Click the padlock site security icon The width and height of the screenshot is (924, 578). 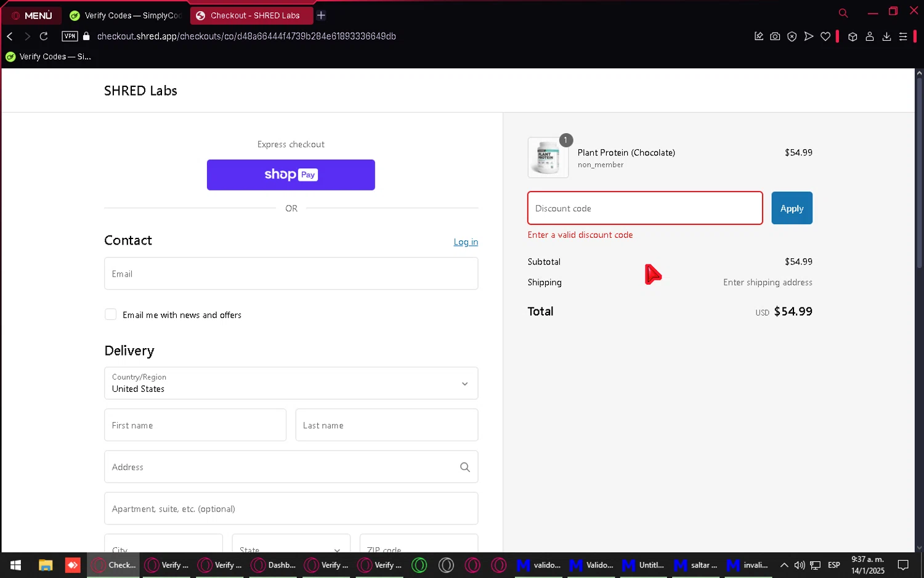pos(86,36)
